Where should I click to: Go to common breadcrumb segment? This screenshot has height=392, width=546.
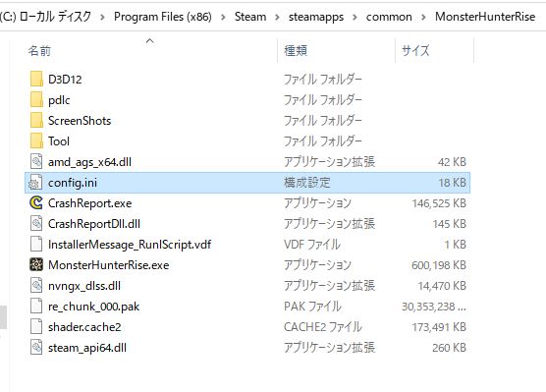[x=389, y=17]
